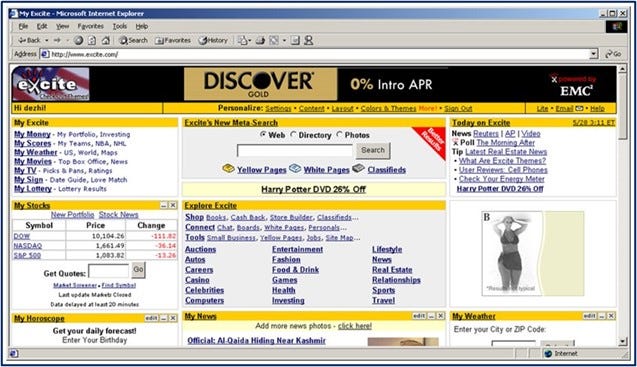637x367 pixels.
Task: Click the edit button on My Weather
Action: (590, 316)
